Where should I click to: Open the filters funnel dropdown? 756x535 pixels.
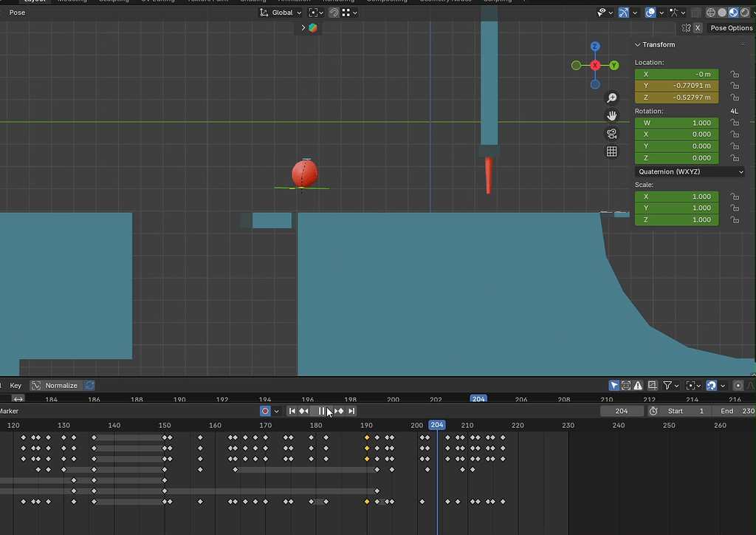coord(670,386)
